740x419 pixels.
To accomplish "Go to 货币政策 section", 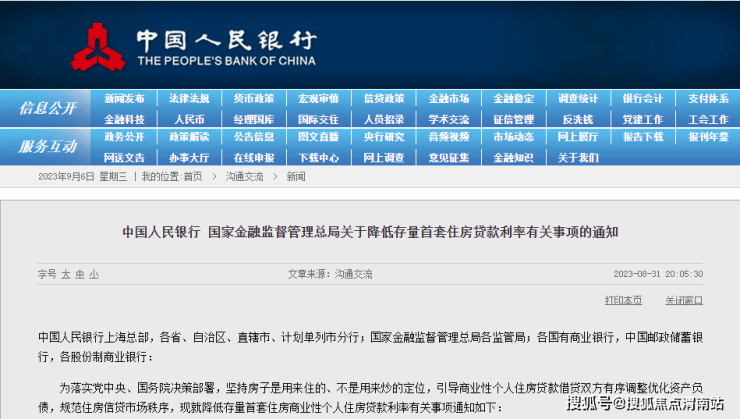I will (254, 99).
